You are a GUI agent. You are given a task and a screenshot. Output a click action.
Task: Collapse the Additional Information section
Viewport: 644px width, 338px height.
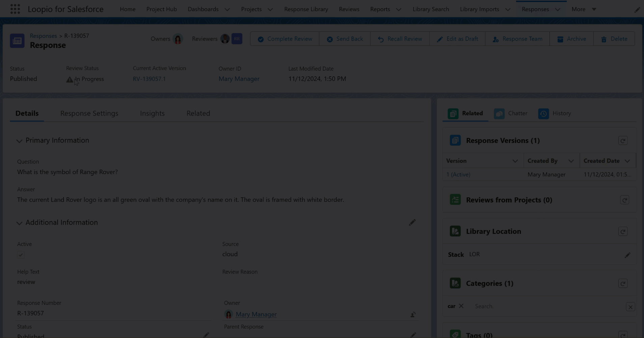click(x=19, y=223)
